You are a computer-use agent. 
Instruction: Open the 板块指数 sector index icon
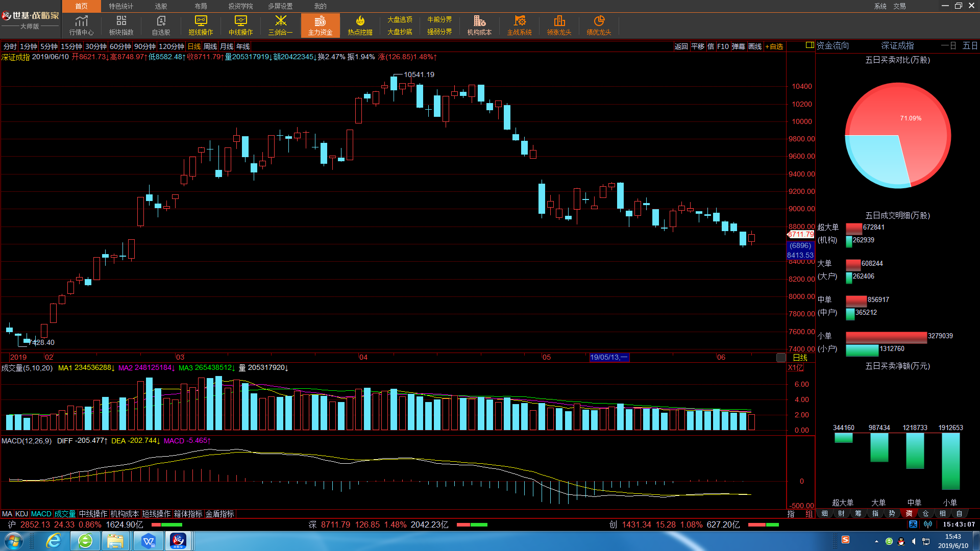pos(121,25)
